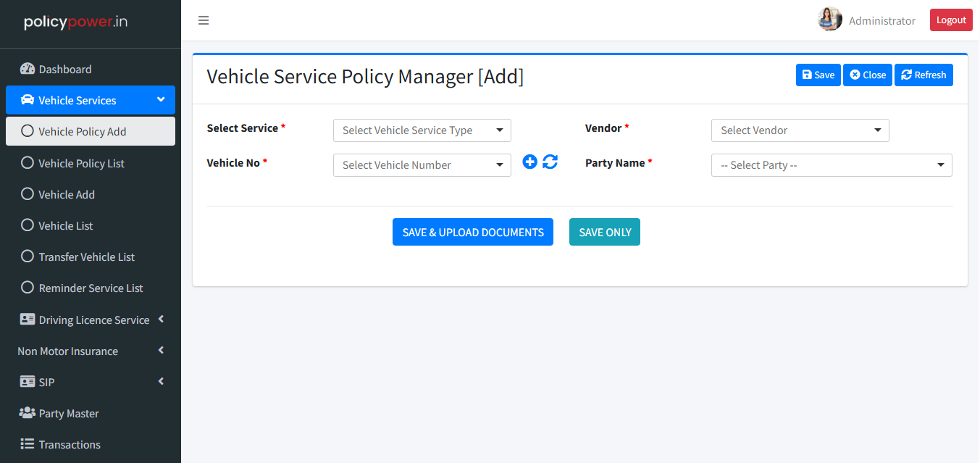The height and width of the screenshot is (463, 980).
Task: Expand the SIP sidebar menu
Action: (x=90, y=383)
